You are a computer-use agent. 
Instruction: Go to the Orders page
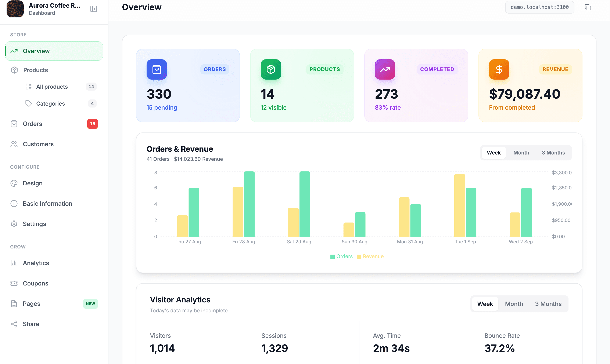(x=54, y=124)
